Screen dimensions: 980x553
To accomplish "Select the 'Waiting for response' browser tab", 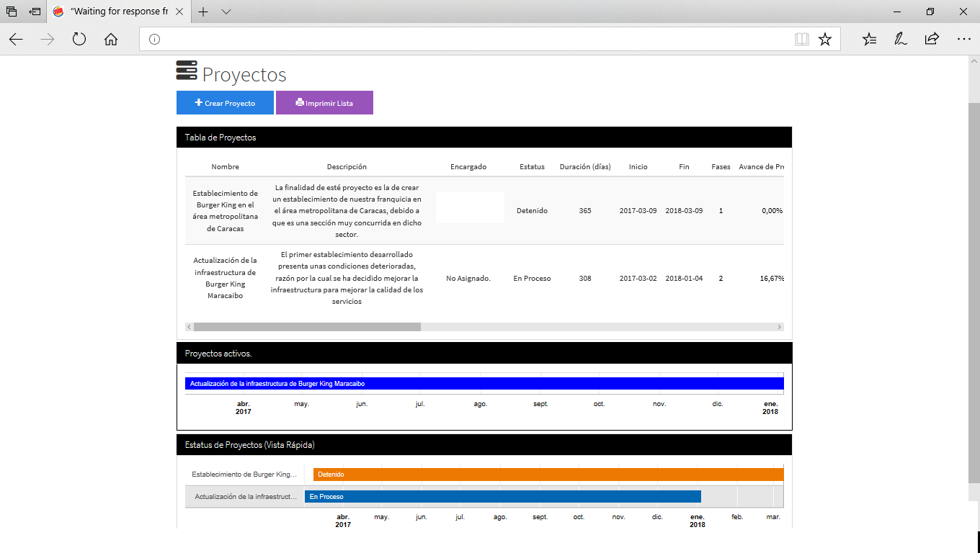I will coord(120,12).
